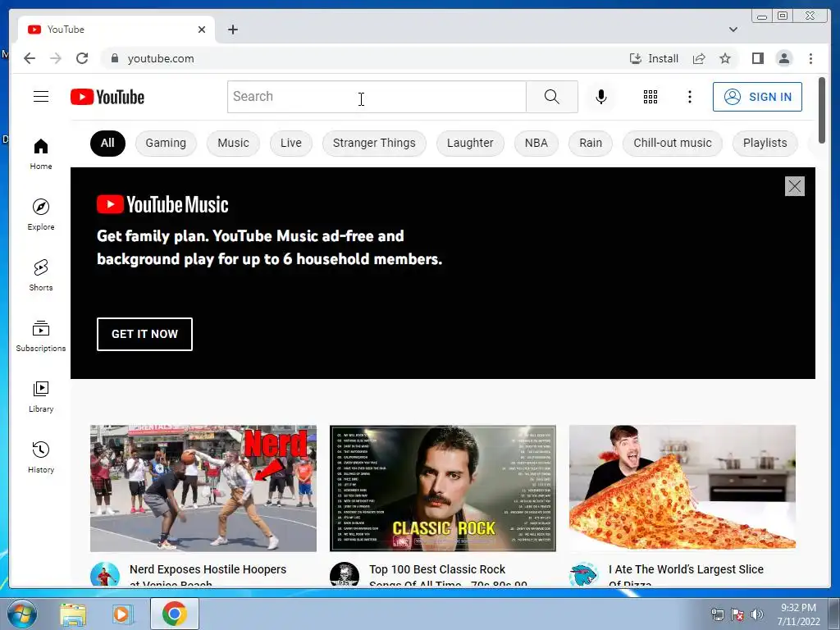Open World's Largest Slice pizza thumbnail

(682, 488)
